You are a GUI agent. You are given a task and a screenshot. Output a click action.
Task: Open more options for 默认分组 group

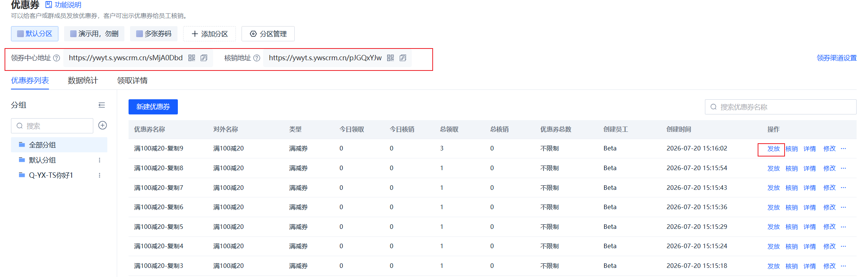(x=99, y=160)
